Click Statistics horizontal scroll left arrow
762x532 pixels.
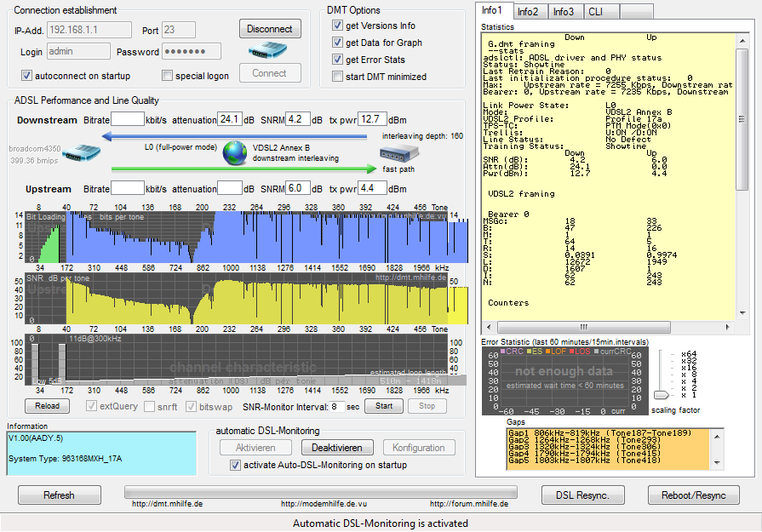(x=489, y=327)
